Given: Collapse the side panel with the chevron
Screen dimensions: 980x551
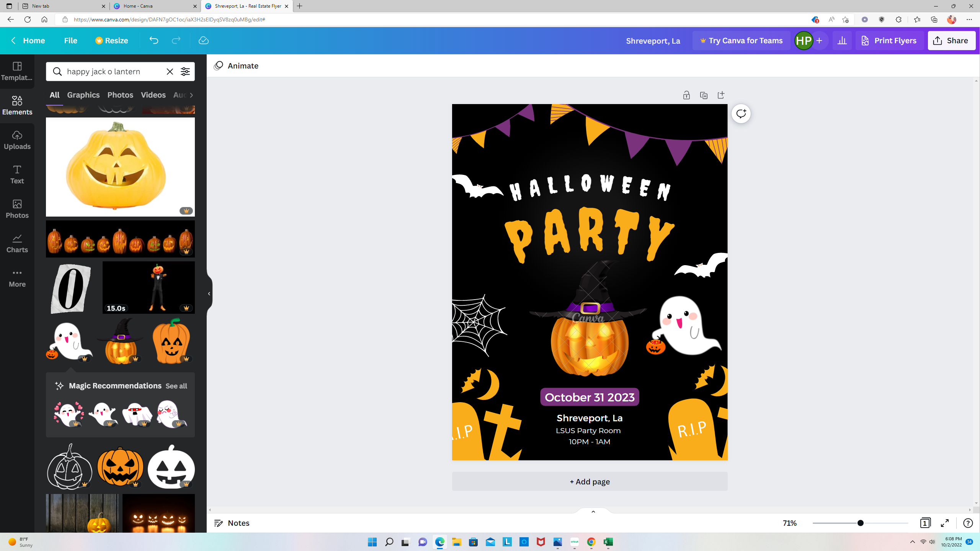Looking at the screenshot, I should [x=209, y=293].
